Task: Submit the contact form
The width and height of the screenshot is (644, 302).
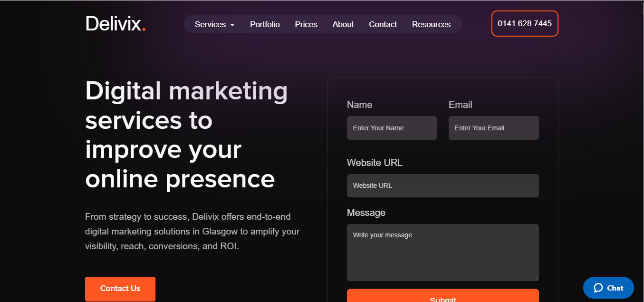Action: 442,297
